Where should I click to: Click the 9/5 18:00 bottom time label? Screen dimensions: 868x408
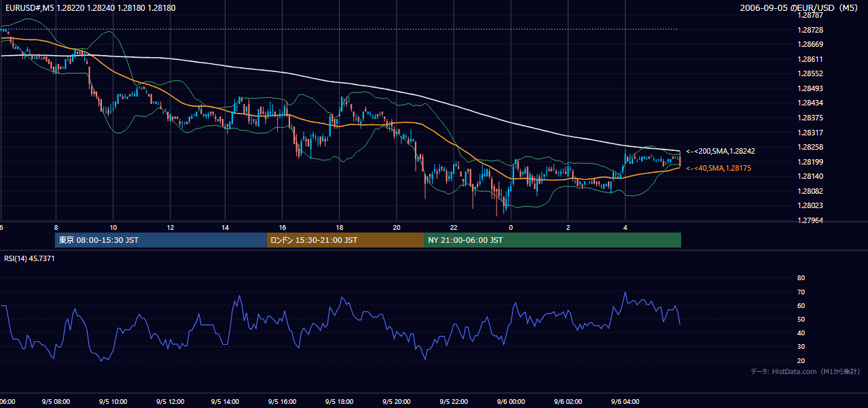pos(339,402)
